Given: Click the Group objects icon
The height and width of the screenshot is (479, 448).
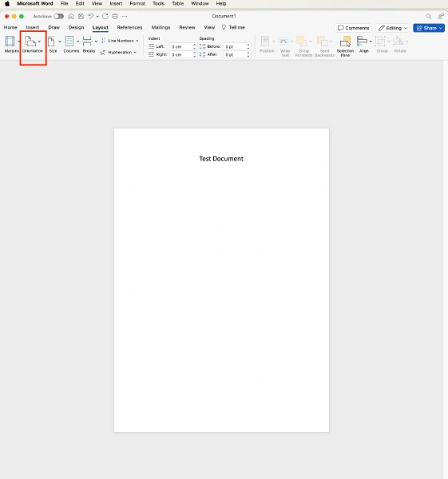Looking at the screenshot, I should [380, 42].
